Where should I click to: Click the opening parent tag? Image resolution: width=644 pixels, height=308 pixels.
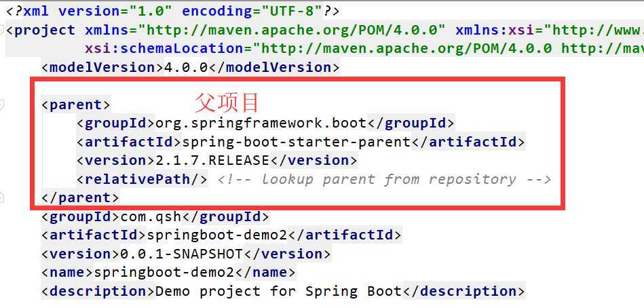point(76,104)
